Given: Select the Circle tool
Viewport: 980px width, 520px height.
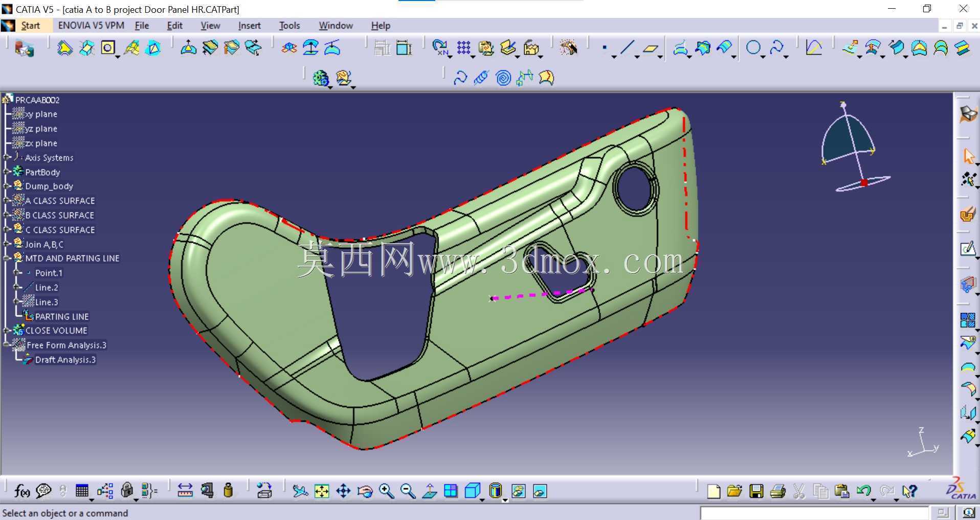Looking at the screenshot, I should click(753, 48).
